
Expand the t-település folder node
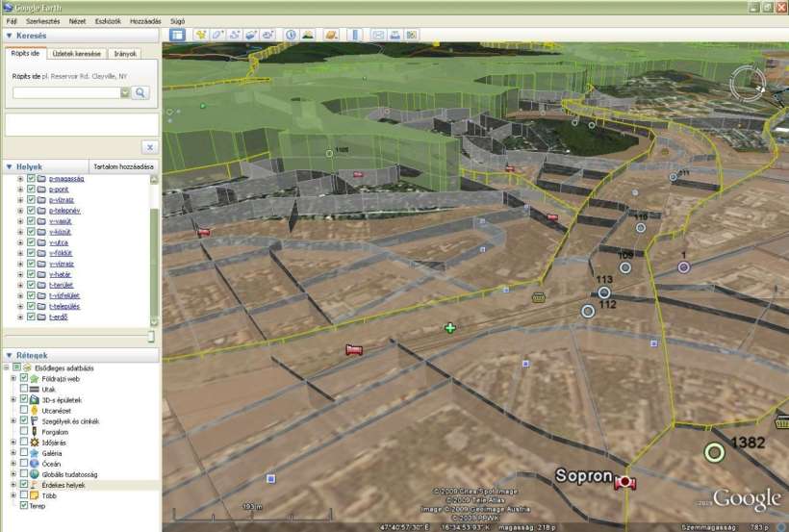point(20,306)
